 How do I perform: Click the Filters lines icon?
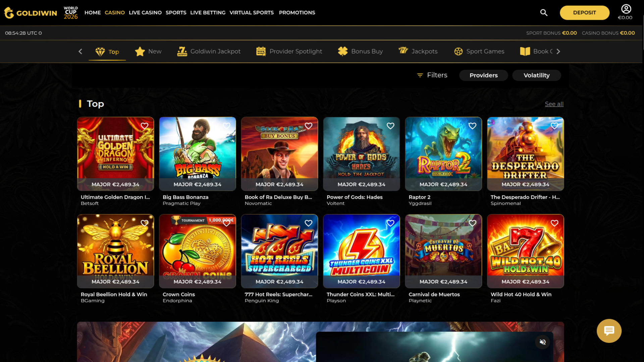click(420, 75)
